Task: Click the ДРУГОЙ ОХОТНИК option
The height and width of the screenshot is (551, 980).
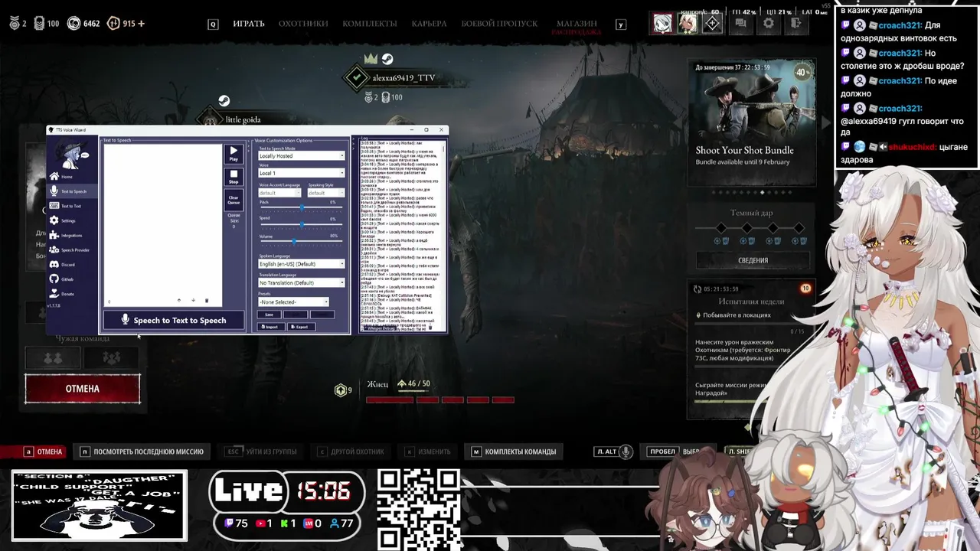Action: click(x=350, y=452)
